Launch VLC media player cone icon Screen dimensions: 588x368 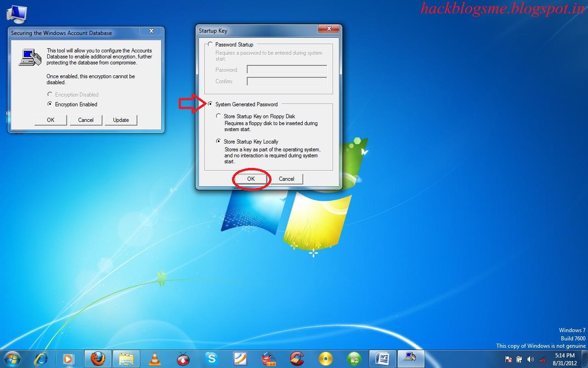coord(155,358)
